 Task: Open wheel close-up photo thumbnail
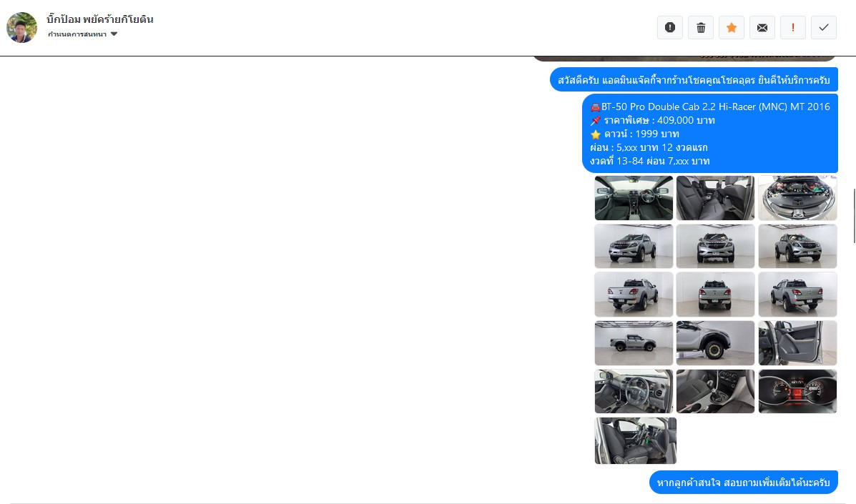pyautogui.click(x=715, y=343)
